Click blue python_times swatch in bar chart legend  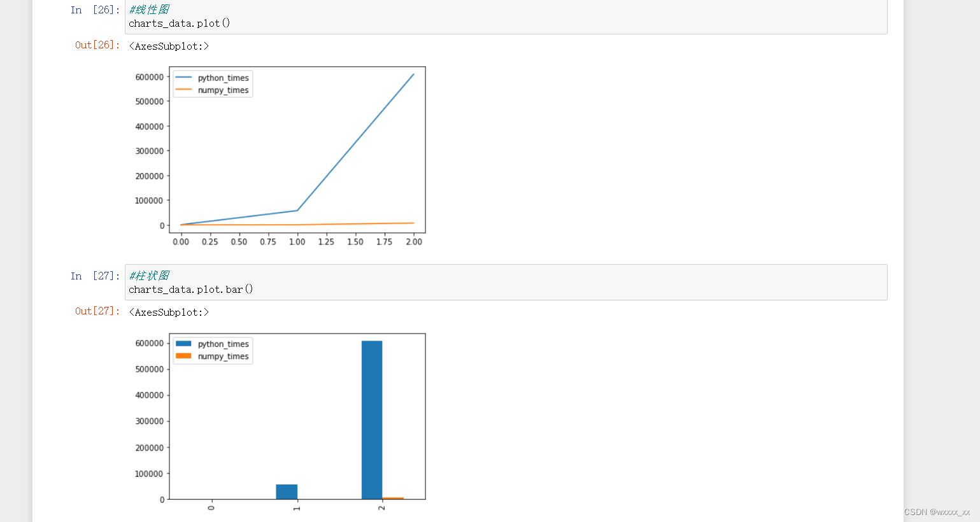pyautogui.click(x=183, y=344)
